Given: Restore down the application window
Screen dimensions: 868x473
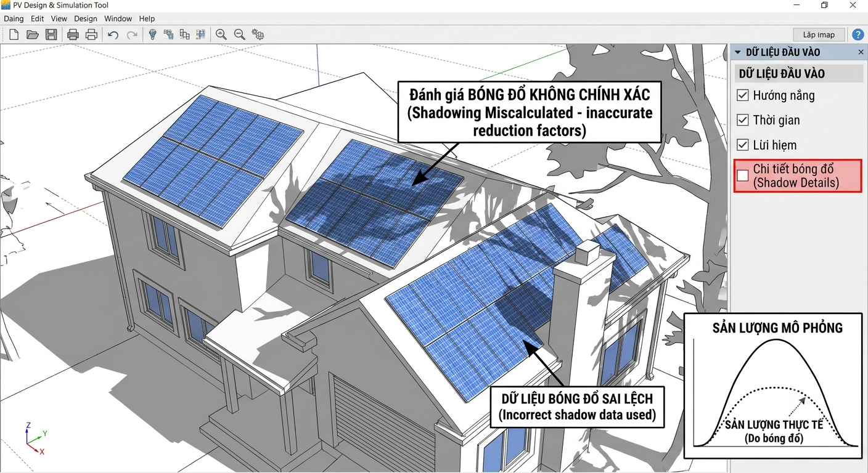Looking at the screenshot, I should click(824, 6).
